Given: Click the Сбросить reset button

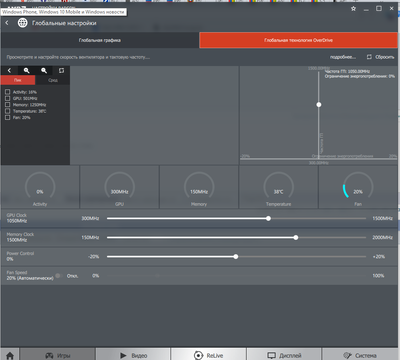Looking at the screenshot, I should 385,57.
